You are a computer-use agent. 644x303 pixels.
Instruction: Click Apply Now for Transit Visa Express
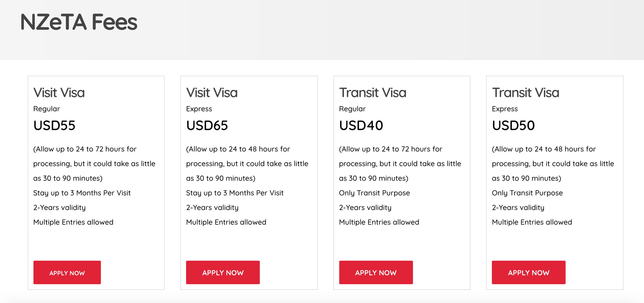[x=528, y=272]
